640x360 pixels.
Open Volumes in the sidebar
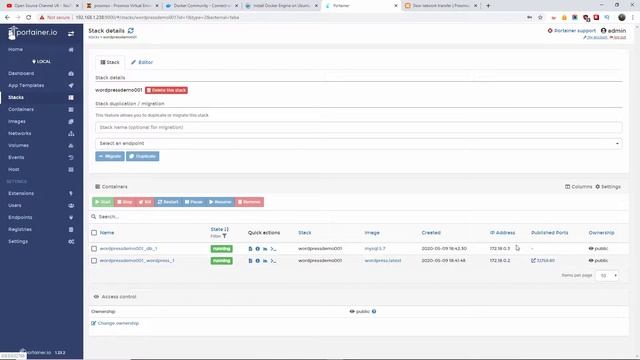(x=18, y=145)
